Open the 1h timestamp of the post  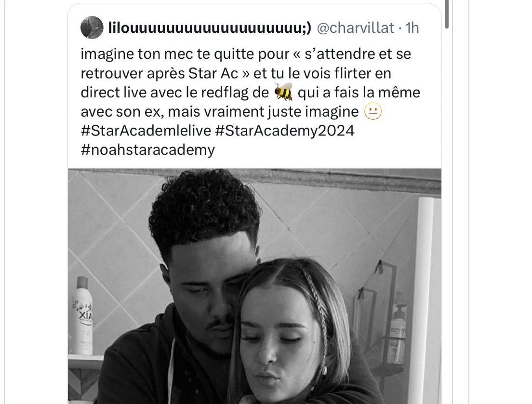coord(412,28)
